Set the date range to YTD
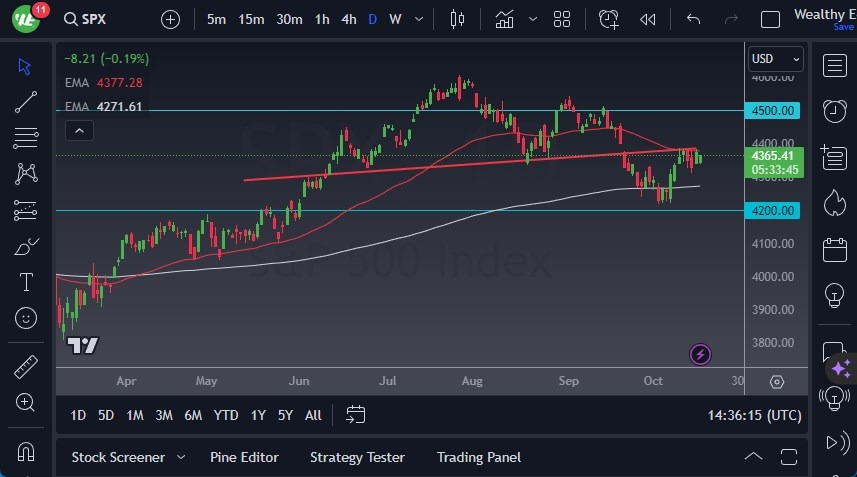Image resolution: width=857 pixels, height=477 pixels. (x=226, y=415)
